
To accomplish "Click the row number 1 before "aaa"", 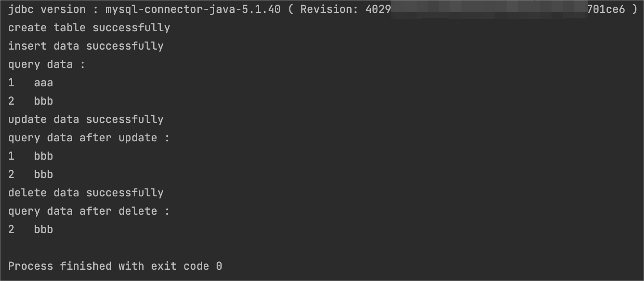I will click(11, 83).
